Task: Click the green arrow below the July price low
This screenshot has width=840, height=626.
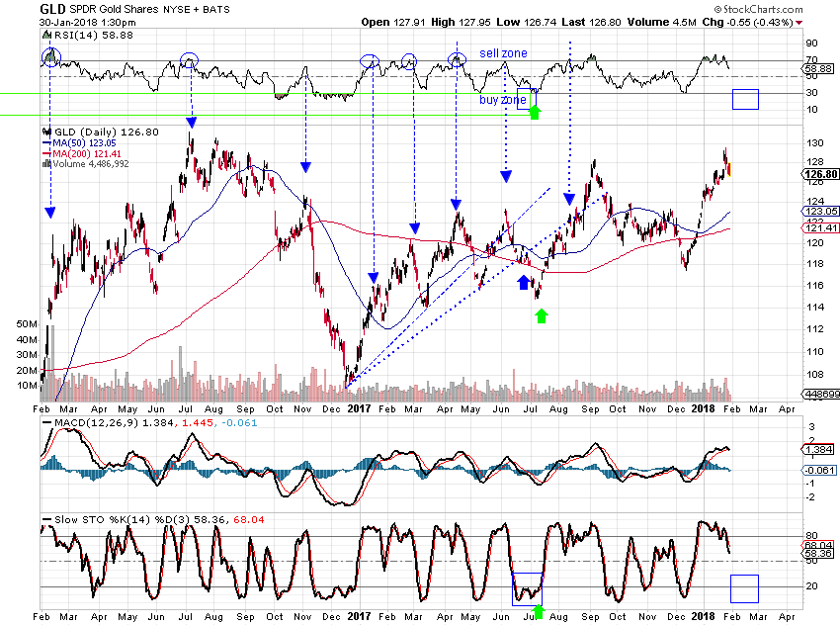Action: [x=541, y=315]
